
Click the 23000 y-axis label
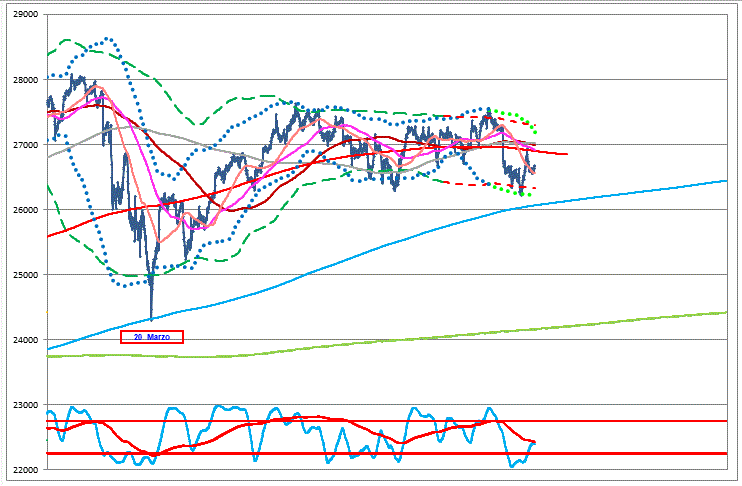pyautogui.click(x=26, y=405)
